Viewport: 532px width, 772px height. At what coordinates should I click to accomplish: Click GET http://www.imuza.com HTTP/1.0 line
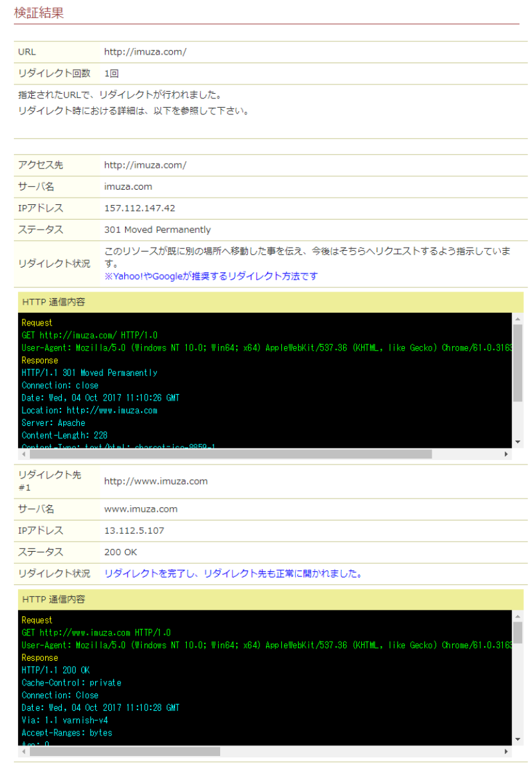click(x=96, y=633)
